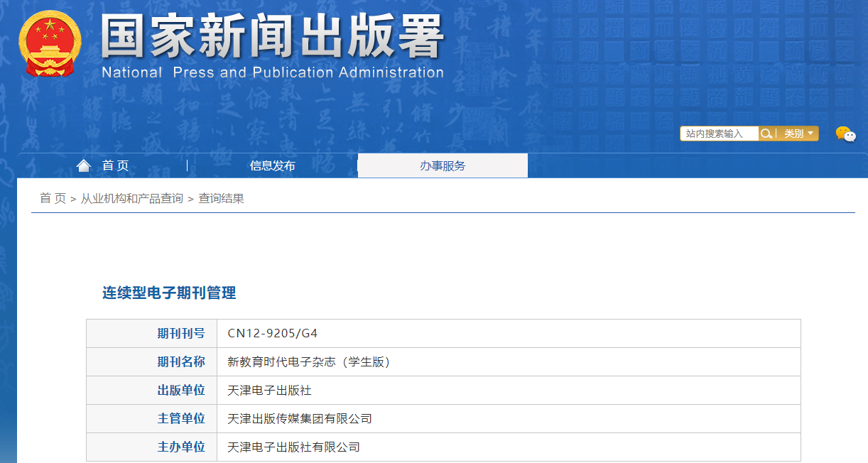Click the publisher value 天津电子出版社
The height and width of the screenshot is (463, 868).
[269, 391]
